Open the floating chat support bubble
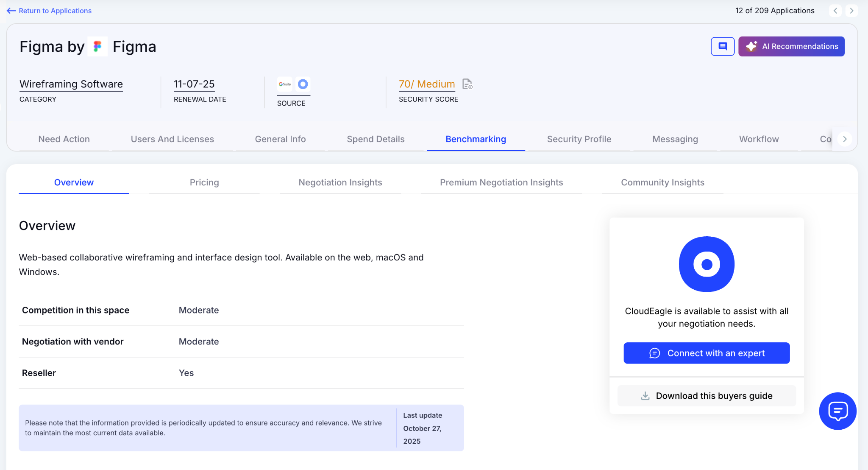 tap(837, 411)
